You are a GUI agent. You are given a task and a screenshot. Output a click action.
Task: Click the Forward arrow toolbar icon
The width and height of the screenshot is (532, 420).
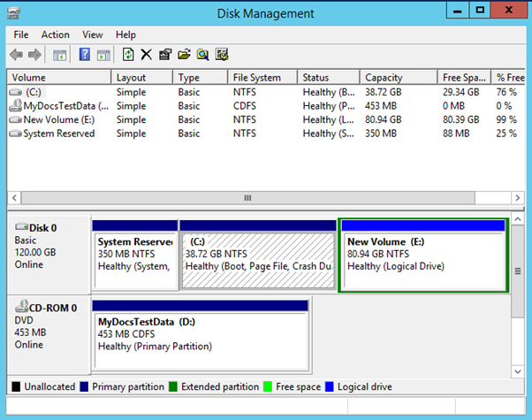34,55
